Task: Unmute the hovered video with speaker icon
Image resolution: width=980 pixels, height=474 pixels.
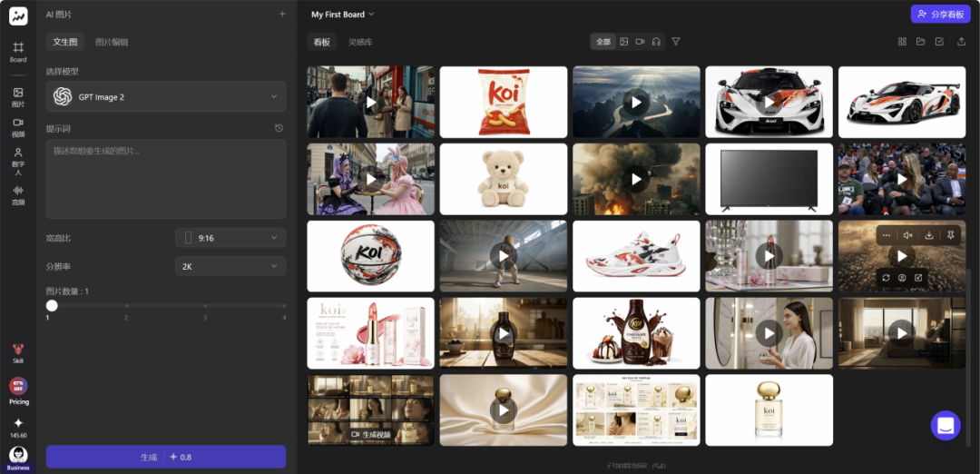Action: pyautogui.click(x=908, y=235)
